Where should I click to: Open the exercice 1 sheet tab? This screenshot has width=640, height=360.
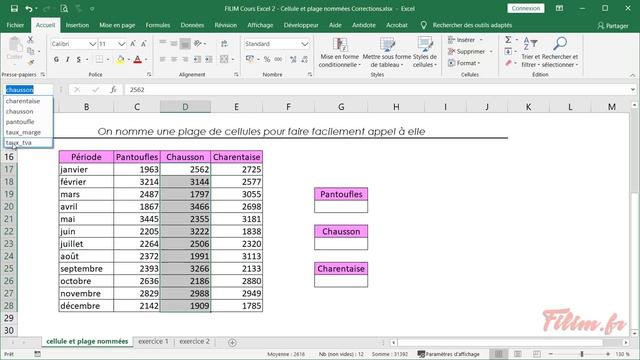(x=153, y=341)
